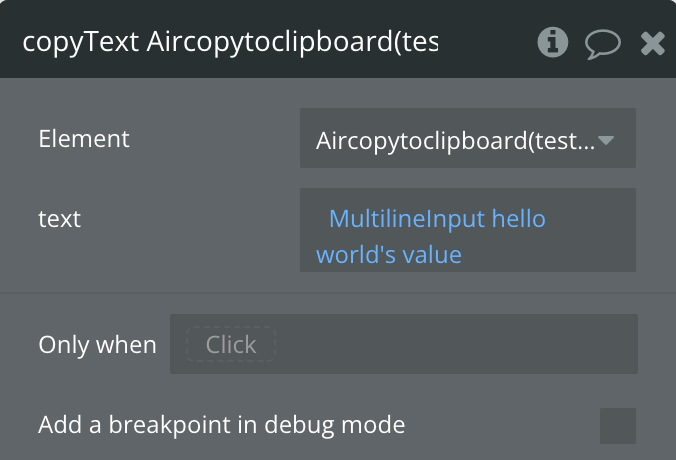
Task: Click the "copyText Aircopytoclipboard" panel title
Action: pos(230,43)
